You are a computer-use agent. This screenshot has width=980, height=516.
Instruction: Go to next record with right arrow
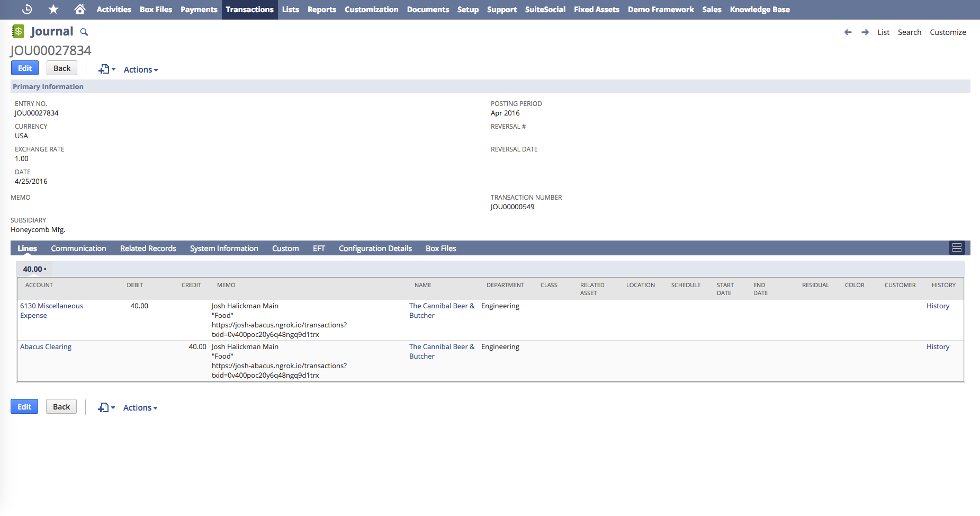coord(865,32)
